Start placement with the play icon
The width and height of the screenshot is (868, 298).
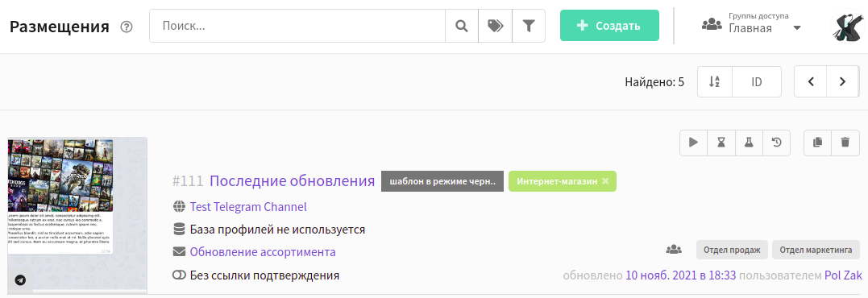[693, 143]
